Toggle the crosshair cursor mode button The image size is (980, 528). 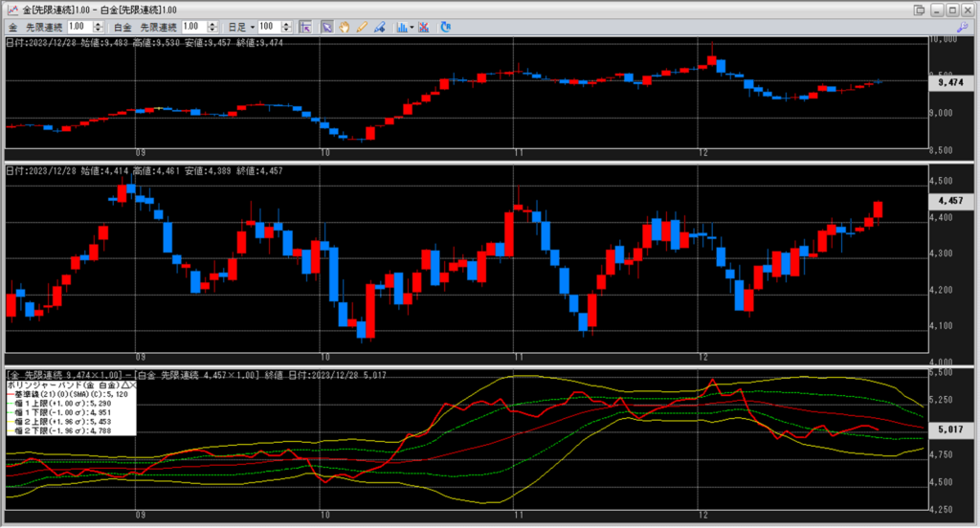click(x=303, y=27)
